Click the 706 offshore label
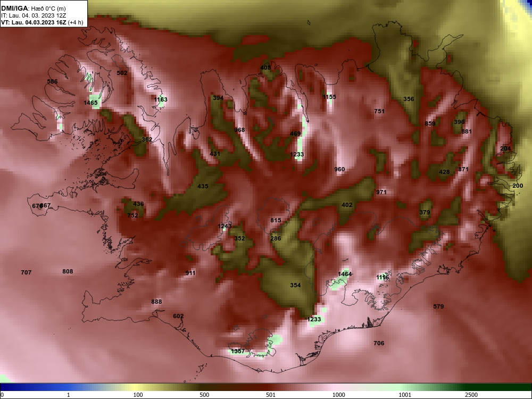 [x=379, y=343]
